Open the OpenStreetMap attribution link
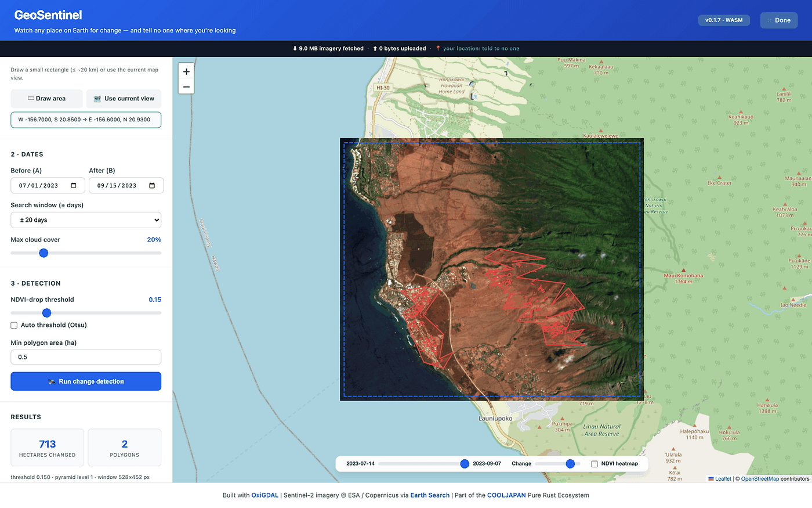 tap(760, 479)
